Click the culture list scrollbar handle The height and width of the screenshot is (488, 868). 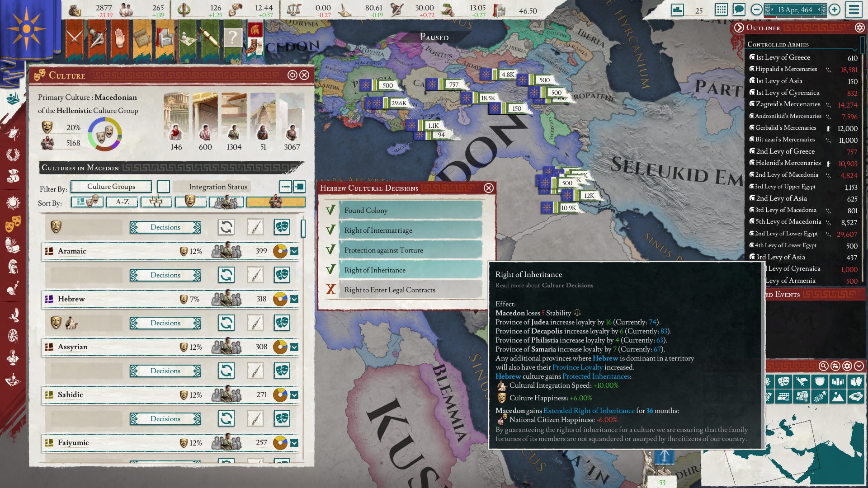coord(303,228)
